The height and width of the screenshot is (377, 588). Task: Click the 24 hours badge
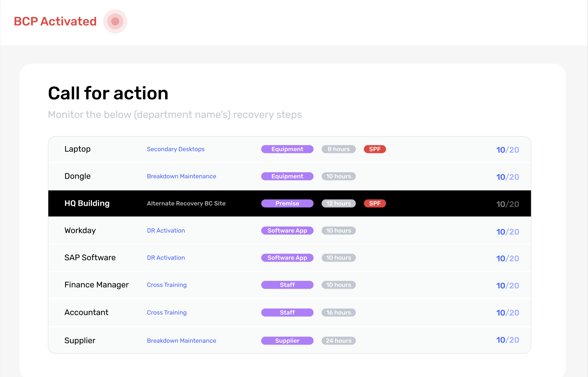click(x=339, y=341)
